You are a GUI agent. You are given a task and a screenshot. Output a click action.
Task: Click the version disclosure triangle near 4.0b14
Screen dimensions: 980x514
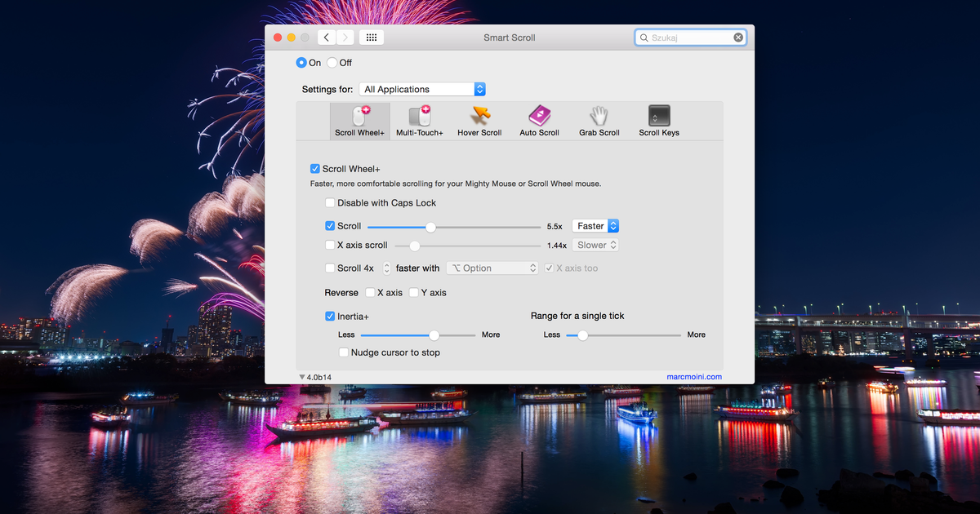(x=302, y=377)
